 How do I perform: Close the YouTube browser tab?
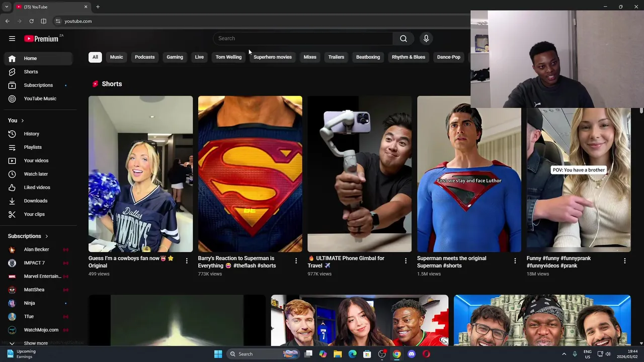[86, 7]
